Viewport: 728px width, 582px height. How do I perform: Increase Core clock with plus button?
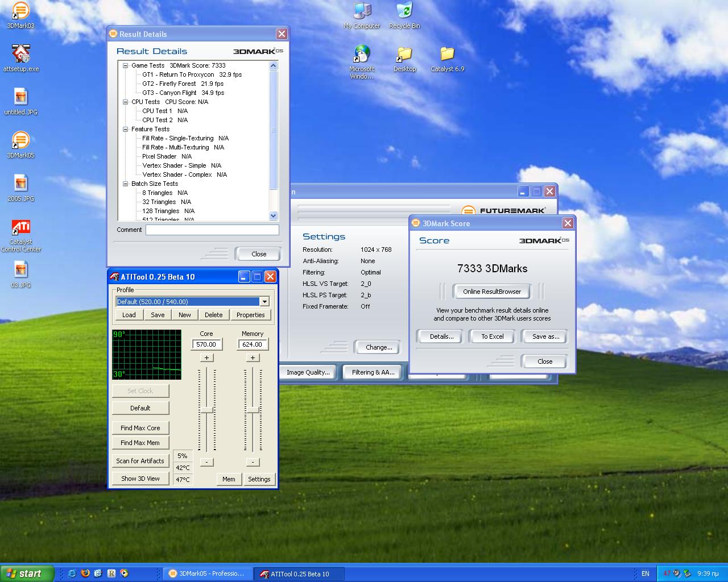click(x=206, y=357)
